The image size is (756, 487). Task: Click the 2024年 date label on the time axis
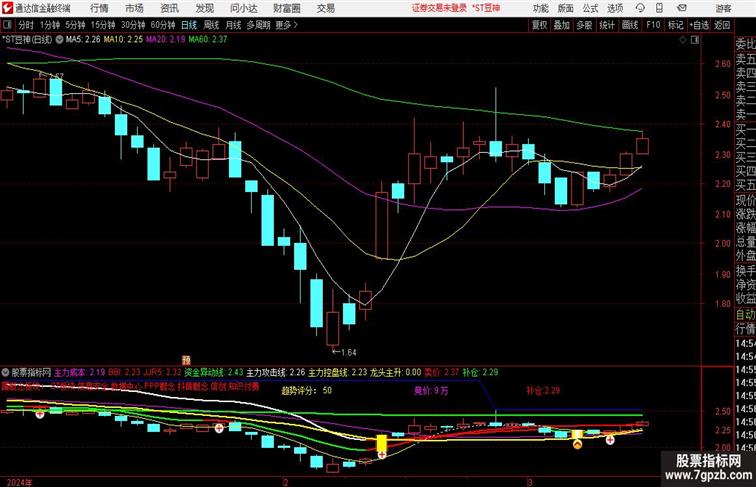19,482
